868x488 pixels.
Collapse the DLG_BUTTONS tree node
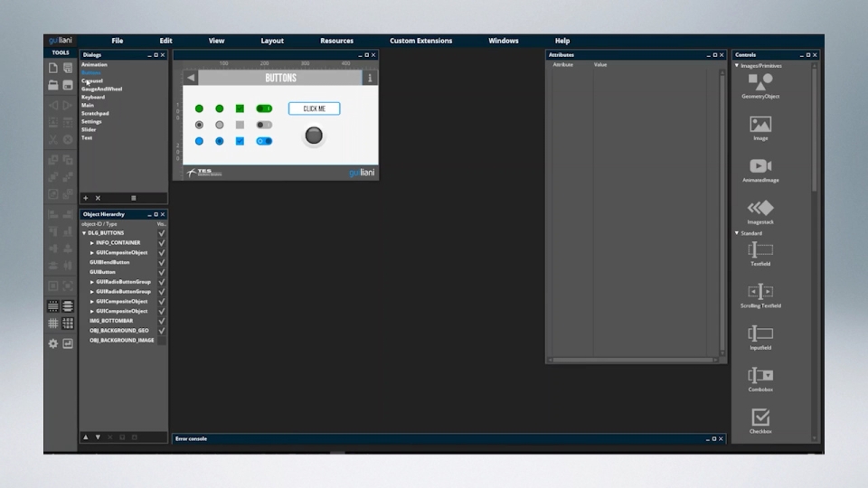[x=84, y=233]
